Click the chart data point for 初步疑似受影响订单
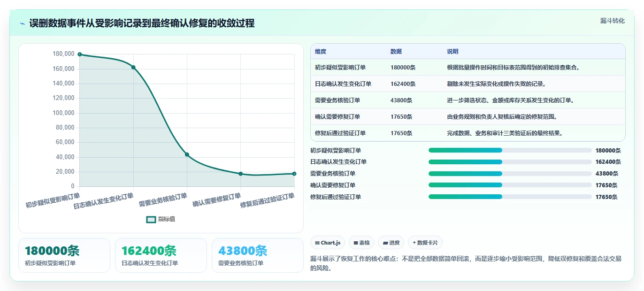 [x=80, y=54]
